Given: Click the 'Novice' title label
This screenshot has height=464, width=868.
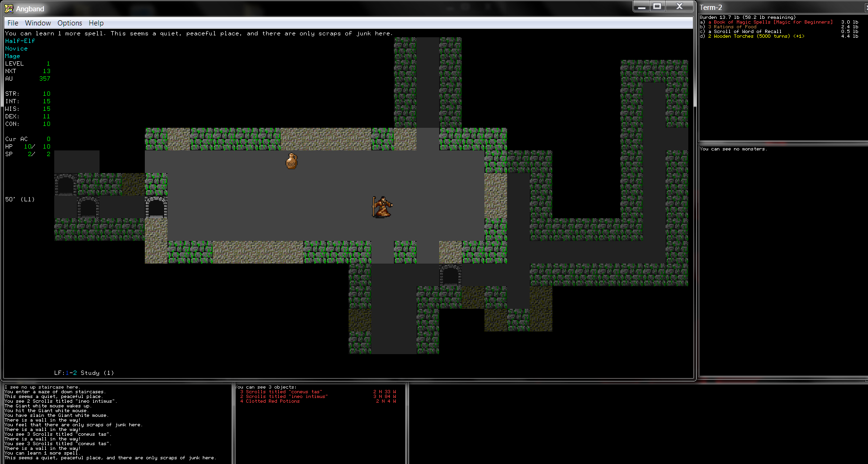Looking at the screenshot, I should pos(16,49).
